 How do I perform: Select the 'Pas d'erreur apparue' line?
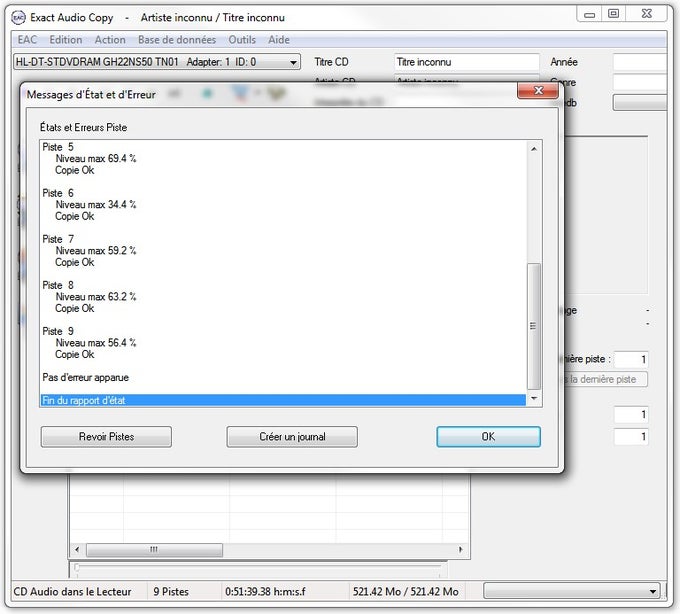coord(85,377)
